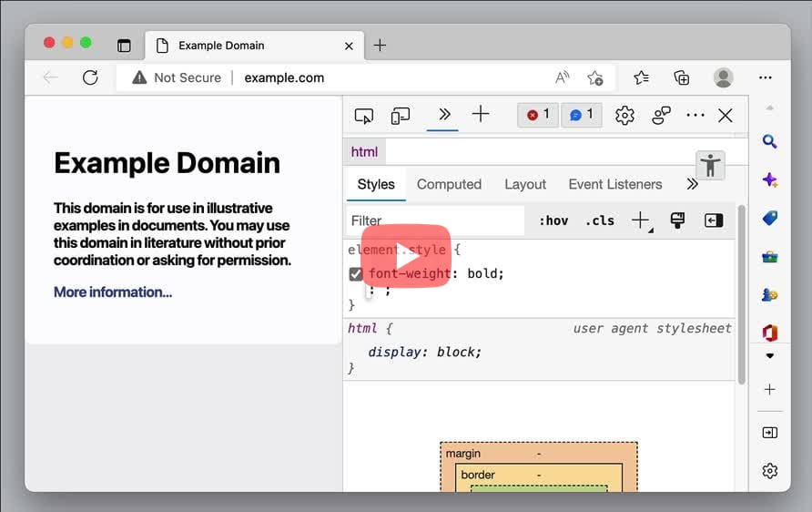Reload the page

[x=90, y=77]
